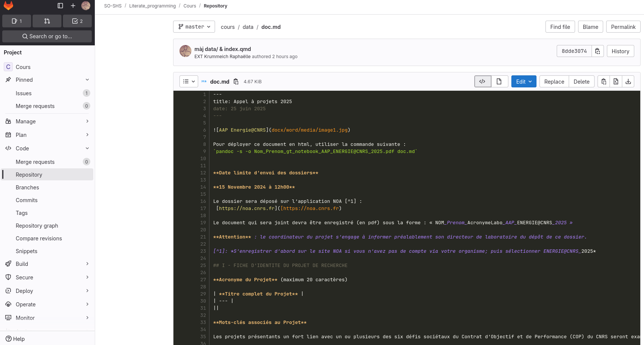Open your to-do list icon
This screenshot has height=345, width=644.
[77, 21]
